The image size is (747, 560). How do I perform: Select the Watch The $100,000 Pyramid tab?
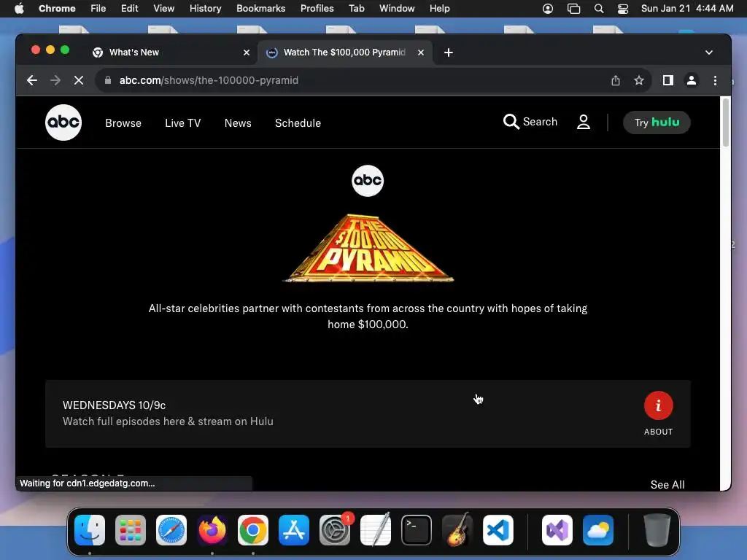tap(345, 52)
